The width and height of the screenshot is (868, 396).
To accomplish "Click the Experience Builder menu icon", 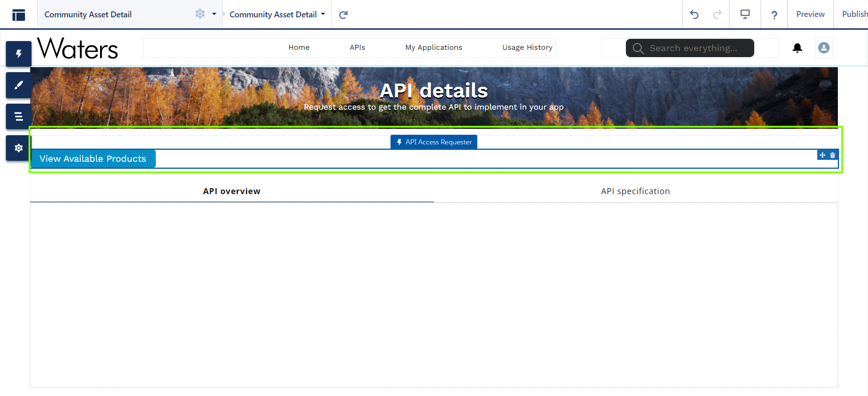I will (x=19, y=15).
